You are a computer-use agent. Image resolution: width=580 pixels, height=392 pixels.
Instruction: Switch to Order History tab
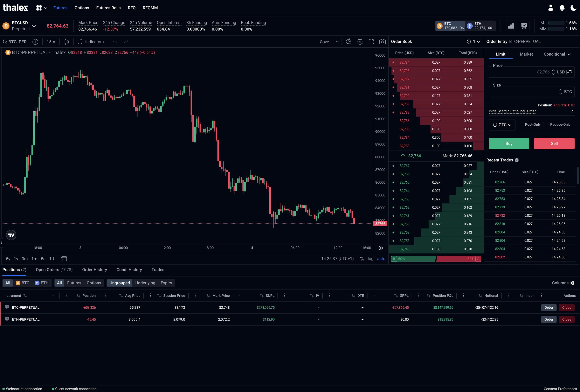(95, 270)
